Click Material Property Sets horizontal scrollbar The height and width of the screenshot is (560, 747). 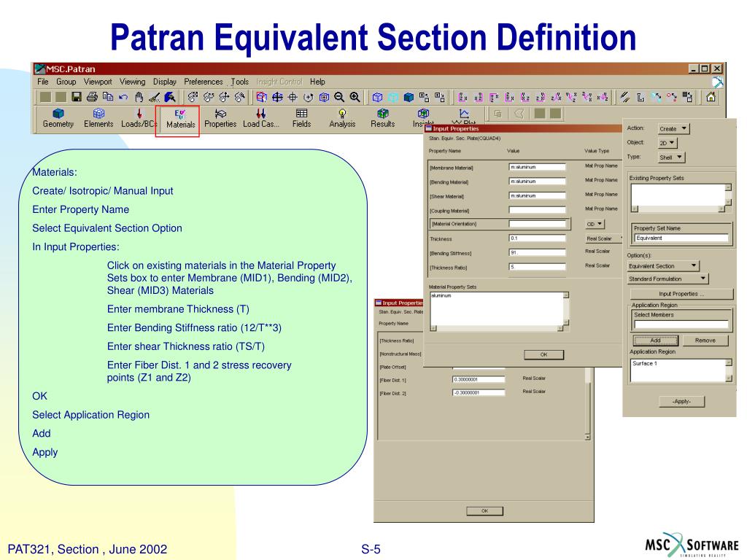(x=497, y=328)
